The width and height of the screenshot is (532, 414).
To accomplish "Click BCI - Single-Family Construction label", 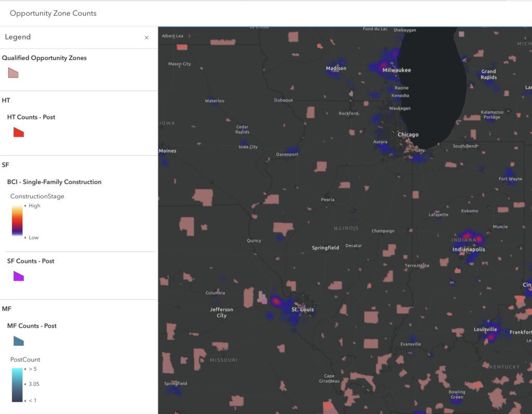I will [x=54, y=182].
